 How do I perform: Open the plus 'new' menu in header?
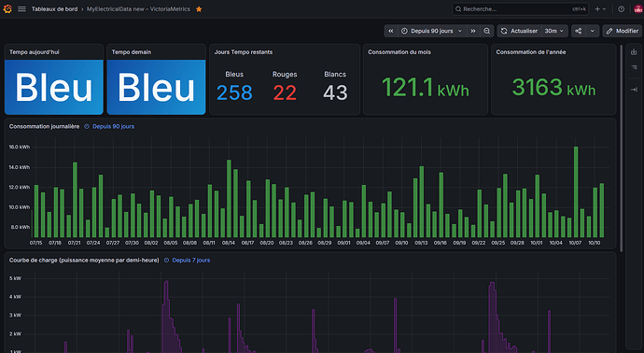600,9
